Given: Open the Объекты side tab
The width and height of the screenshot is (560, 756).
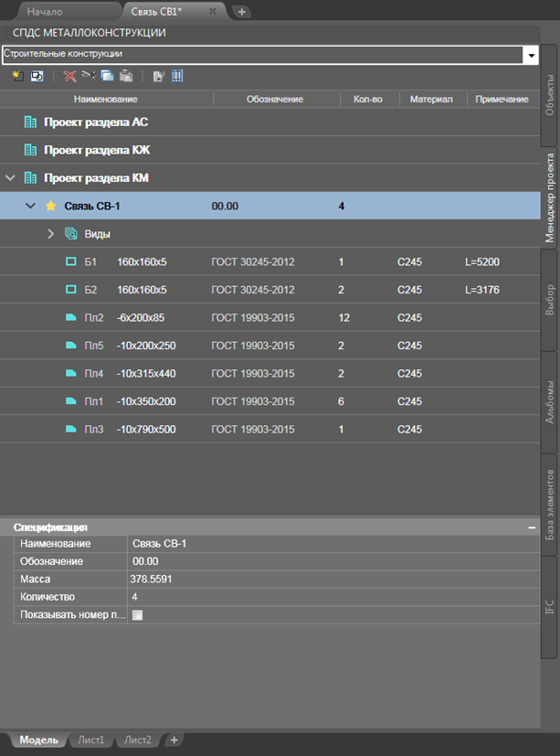Looking at the screenshot, I should [549, 95].
